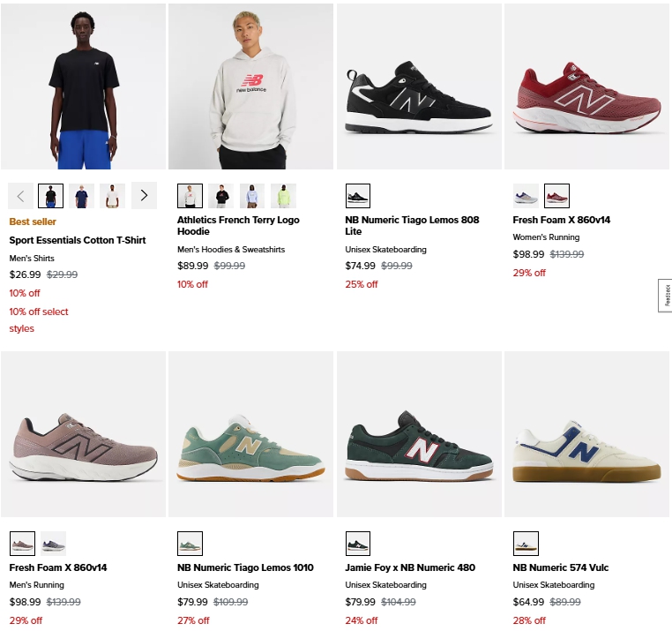Pick the white T-shirt color swatch
The height and width of the screenshot is (631, 672).
(112, 196)
